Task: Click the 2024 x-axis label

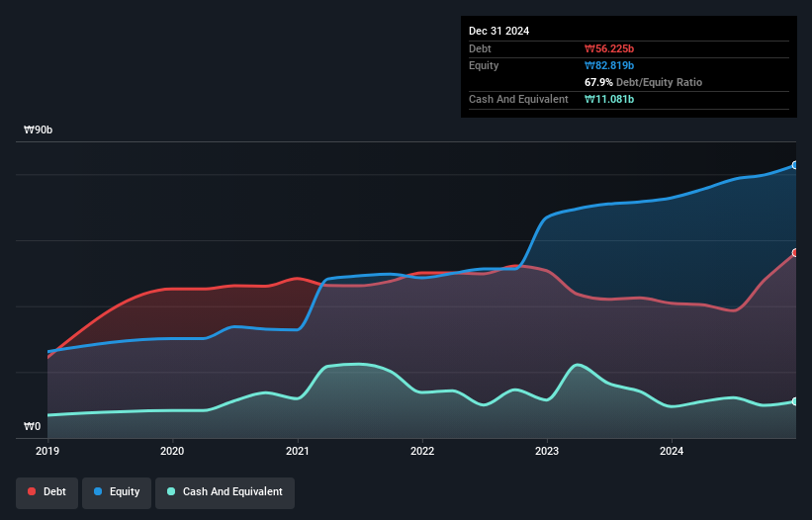Action: pyautogui.click(x=672, y=451)
